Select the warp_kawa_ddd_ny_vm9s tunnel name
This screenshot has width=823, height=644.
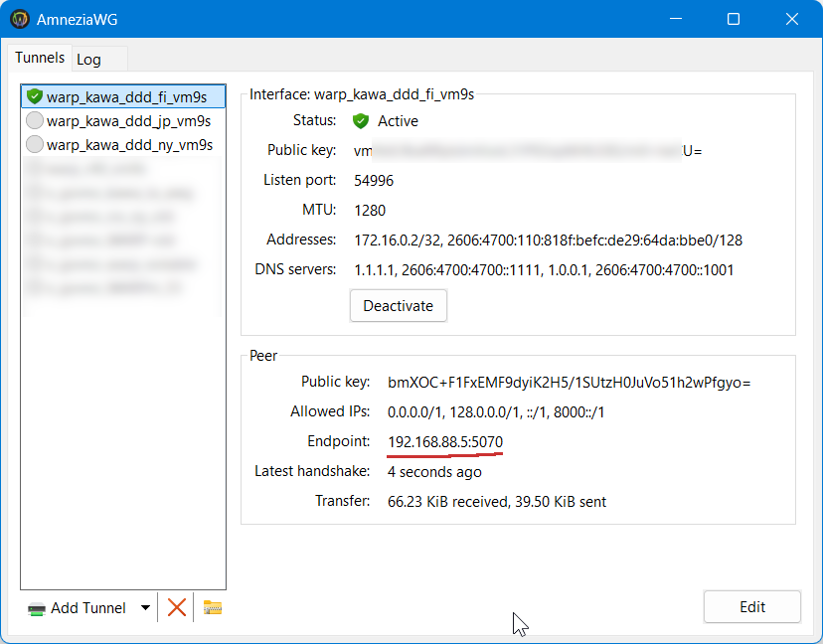click(x=129, y=144)
